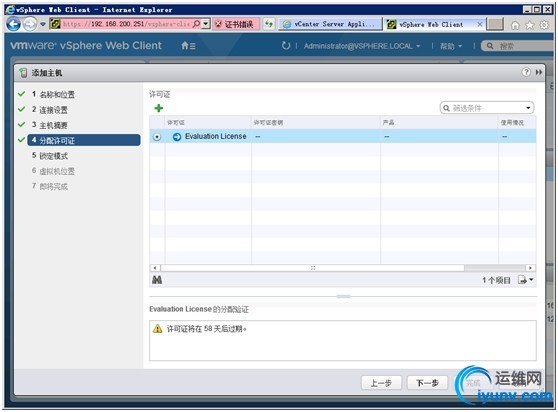The image size is (558, 412).
Task: Click the warning triangle icon in validation box
Action: click(x=157, y=328)
